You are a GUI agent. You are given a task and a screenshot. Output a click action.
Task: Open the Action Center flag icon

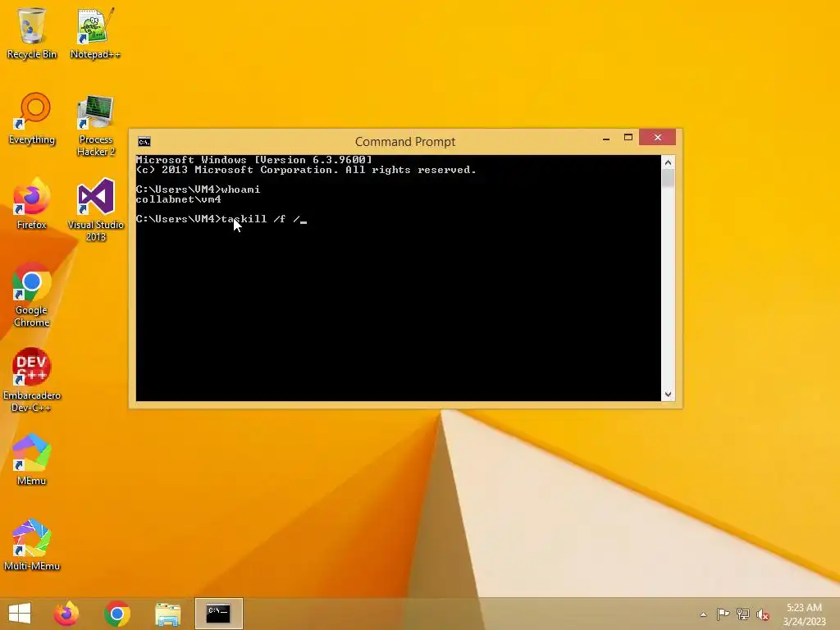723,614
